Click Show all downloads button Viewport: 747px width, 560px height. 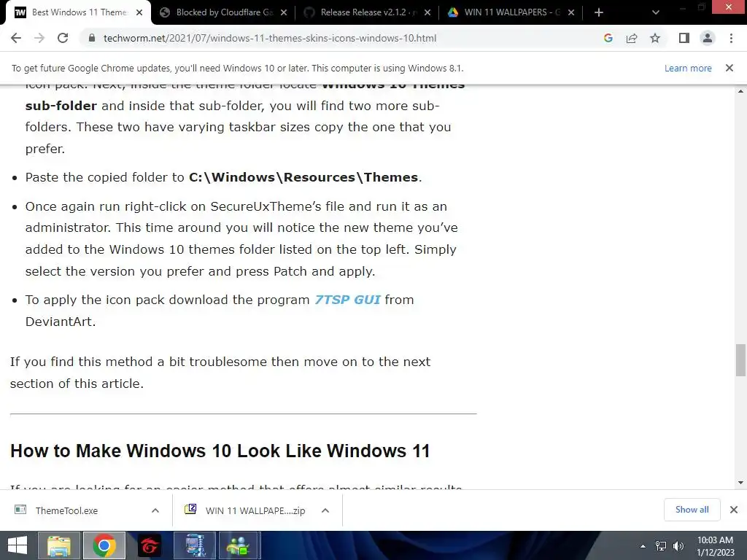(x=692, y=510)
